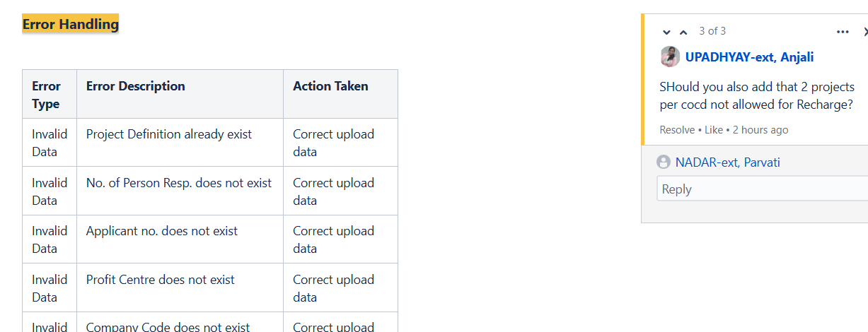Go to previous comment with up chevron
The width and height of the screenshot is (868, 332).
(x=683, y=32)
